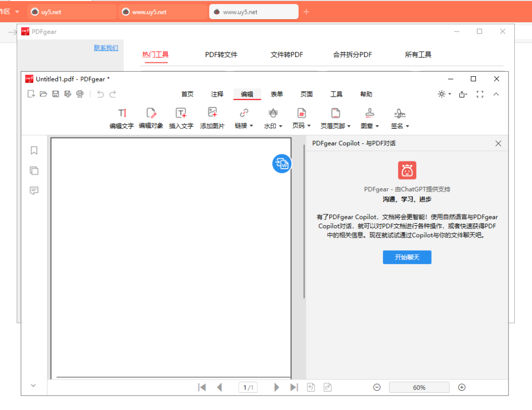Select the 编辑 tab
Image resolution: width=532 pixels, height=410 pixels.
(x=247, y=94)
